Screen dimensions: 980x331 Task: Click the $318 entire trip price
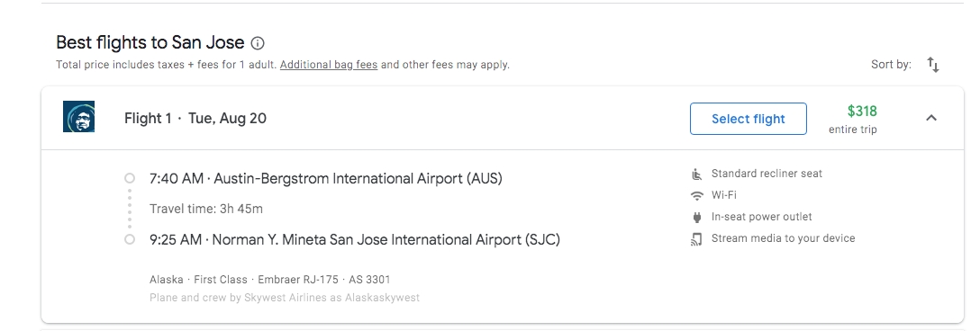854,120
